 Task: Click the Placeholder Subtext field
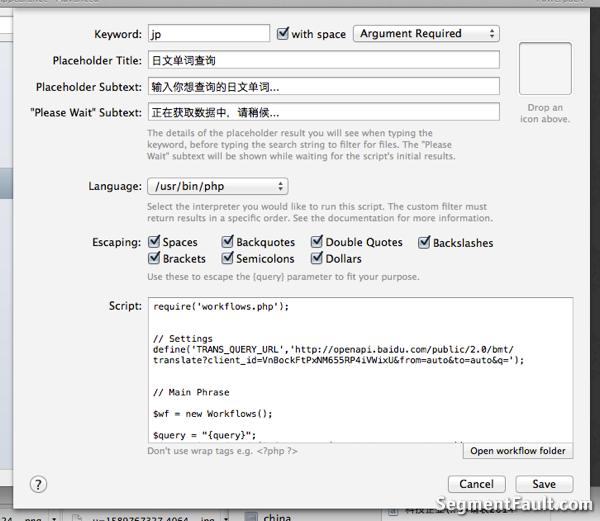click(324, 86)
